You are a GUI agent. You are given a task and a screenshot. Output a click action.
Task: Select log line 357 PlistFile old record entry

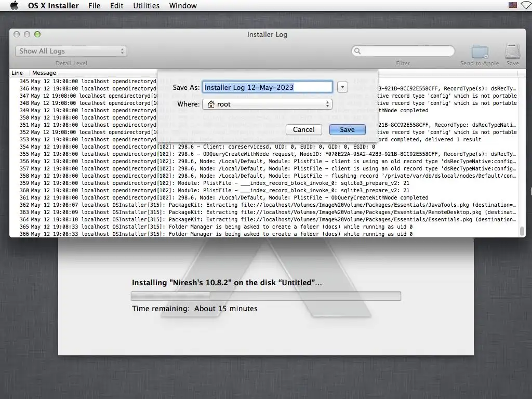click(x=263, y=169)
